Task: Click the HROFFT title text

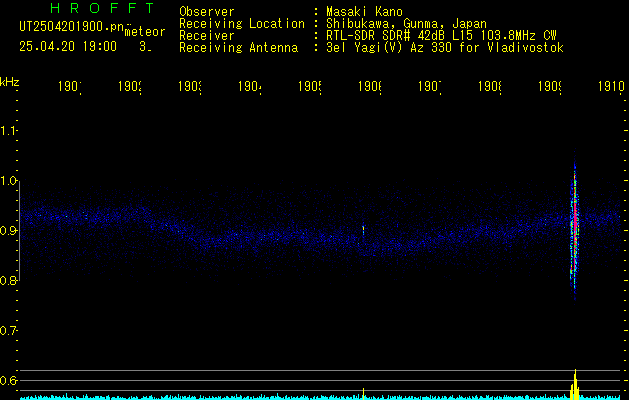Action: pyautogui.click(x=102, y=8)
